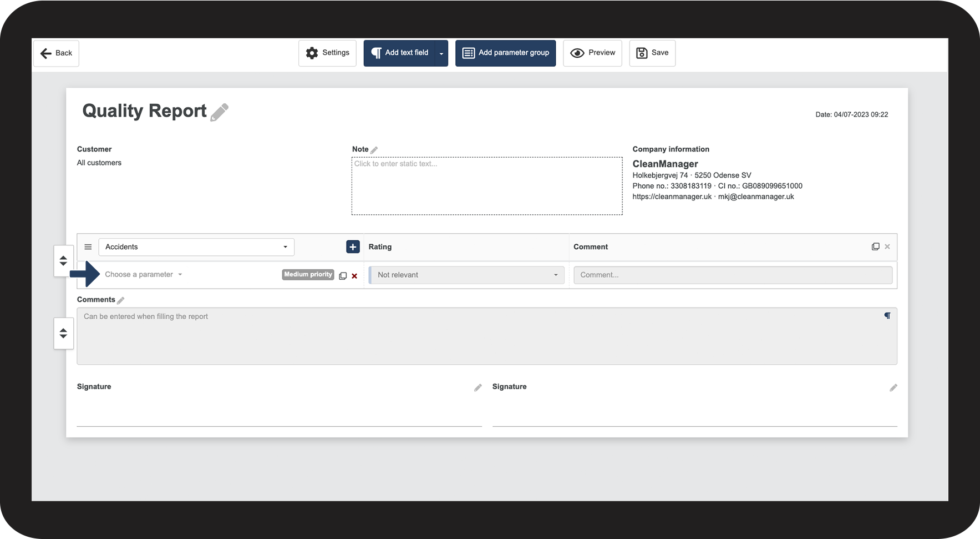
Task: Click the paragraph icon in Comments field
Action: click(887, 316)
